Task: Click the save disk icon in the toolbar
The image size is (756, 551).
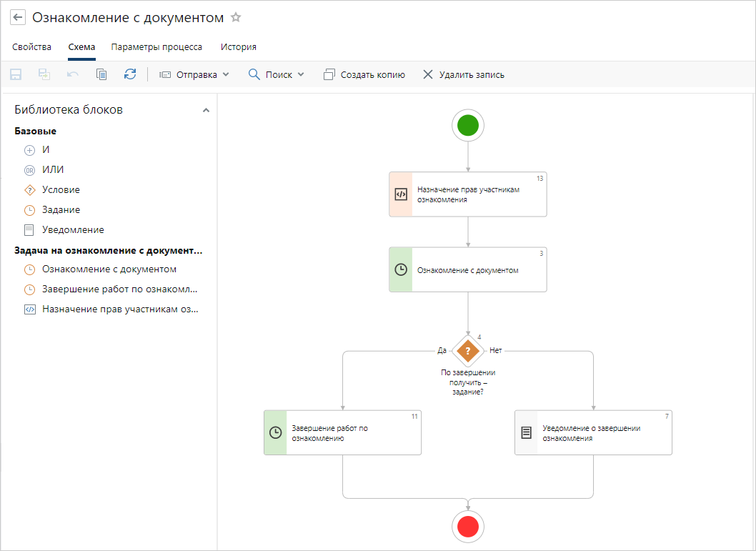Action: [16, 74]
